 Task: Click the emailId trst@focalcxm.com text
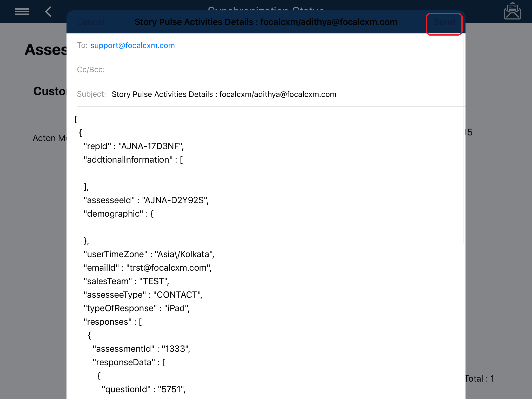169,268
